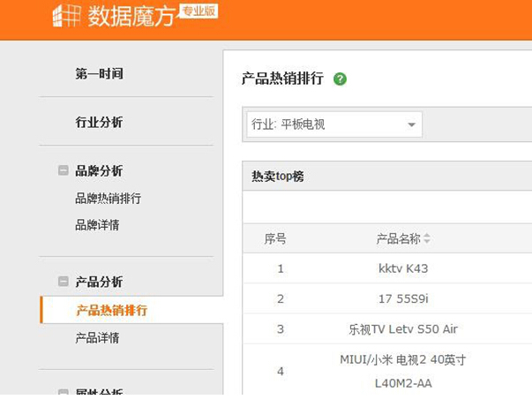Click the 数据魔方 title text
This screenshot has height=407, width=532.
[x=131, y=16]
